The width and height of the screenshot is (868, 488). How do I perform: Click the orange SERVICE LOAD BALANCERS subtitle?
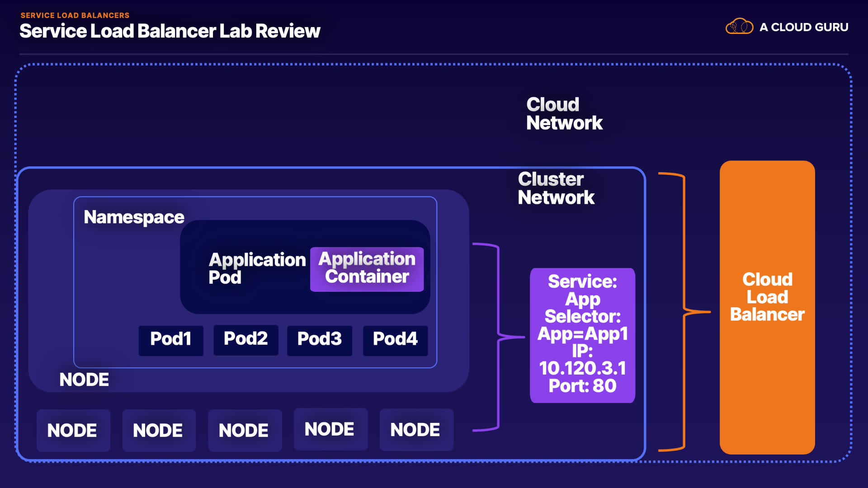pyautogui.click(x=75, y=15)
